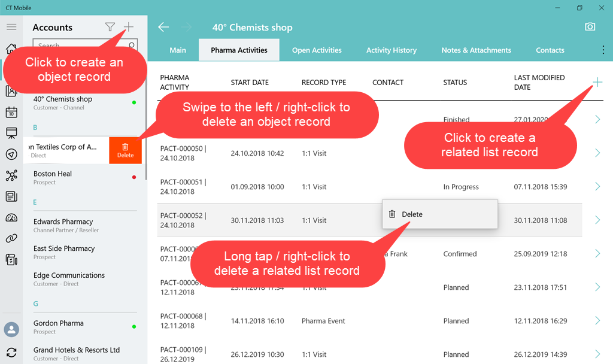Image resolution: width=613 pixels, height=364 pixels.
Task: Click the filter funnel icon in Accounts
Action: (x=110, y=27)
